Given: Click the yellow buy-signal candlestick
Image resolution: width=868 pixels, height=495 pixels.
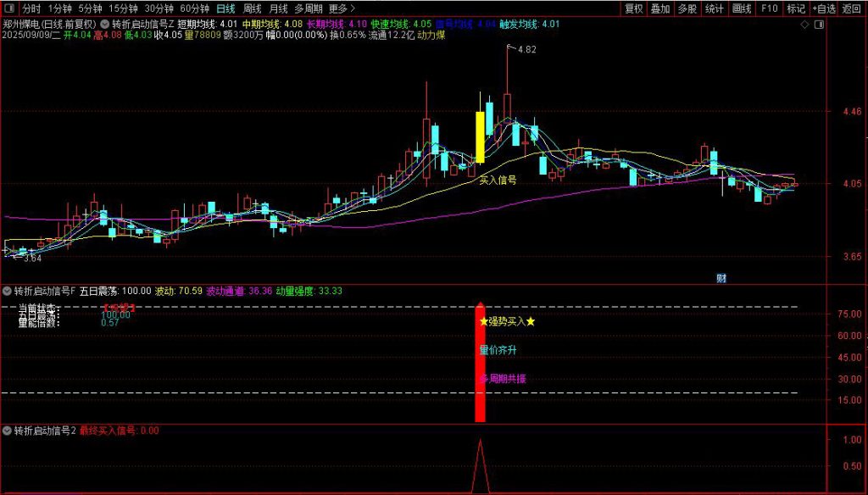Looking at the screenshot, I should (480, 136).
